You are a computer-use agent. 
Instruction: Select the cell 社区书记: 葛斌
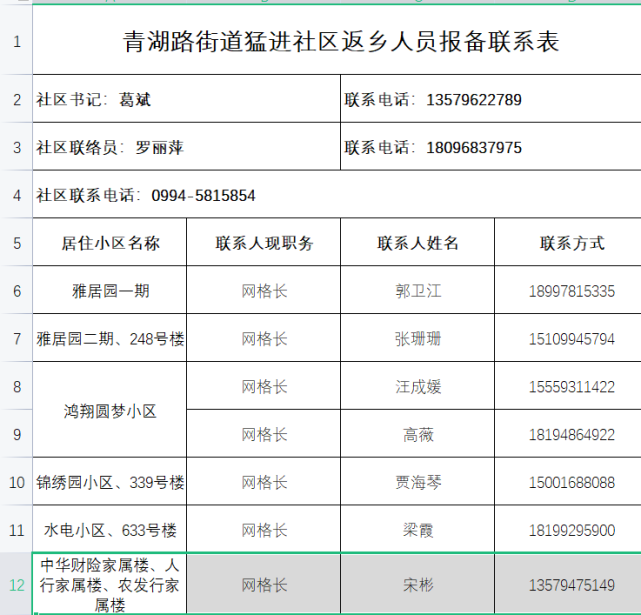click(186, 99)
